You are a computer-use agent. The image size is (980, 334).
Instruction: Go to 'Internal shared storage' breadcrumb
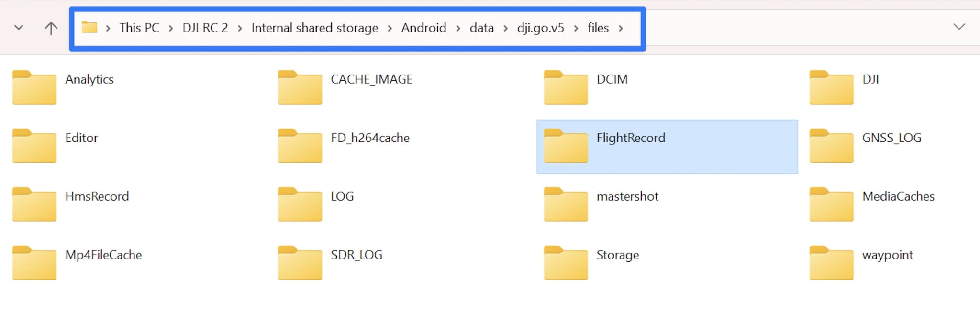314,28
